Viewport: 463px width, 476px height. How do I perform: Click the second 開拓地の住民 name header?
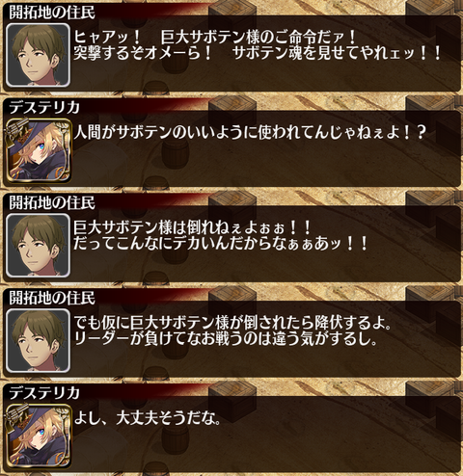[52, 202]
